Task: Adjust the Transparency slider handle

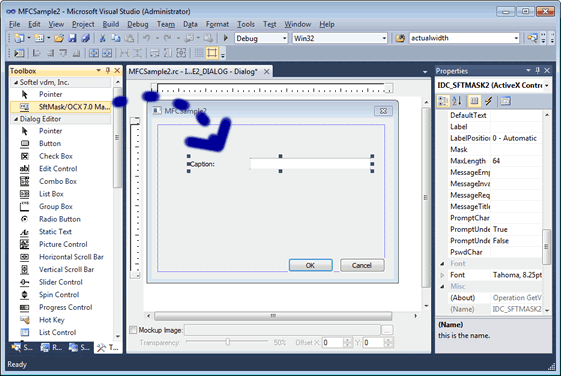Action: 228,342
